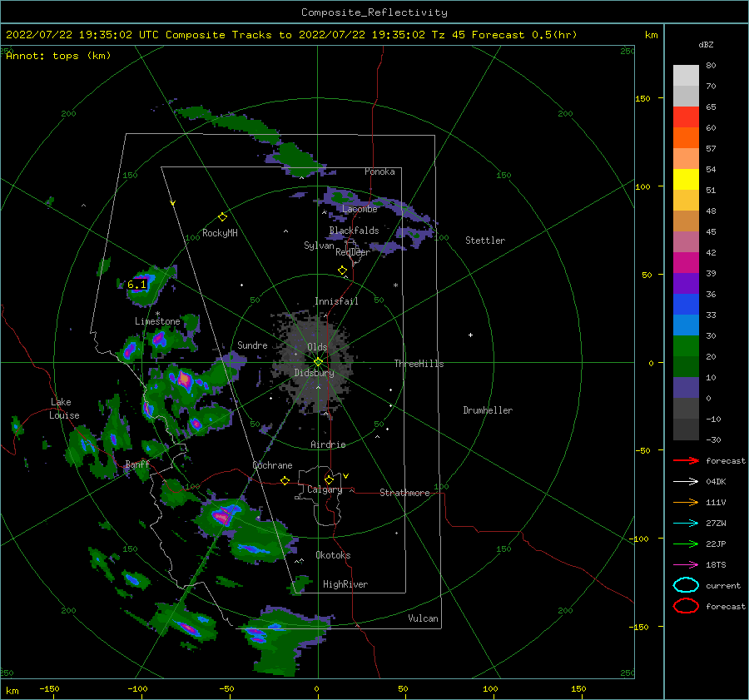Click the Okotoks city label

coord(333,555)
